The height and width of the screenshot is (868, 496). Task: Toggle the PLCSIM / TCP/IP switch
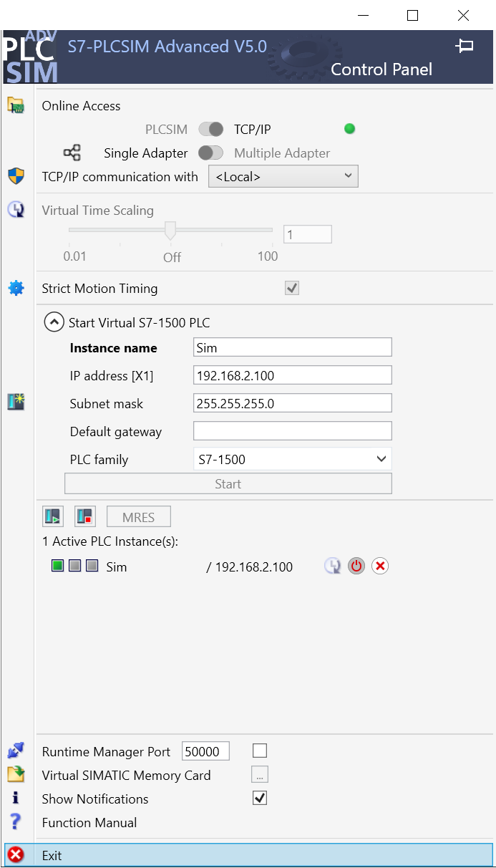tap(211, 130)
